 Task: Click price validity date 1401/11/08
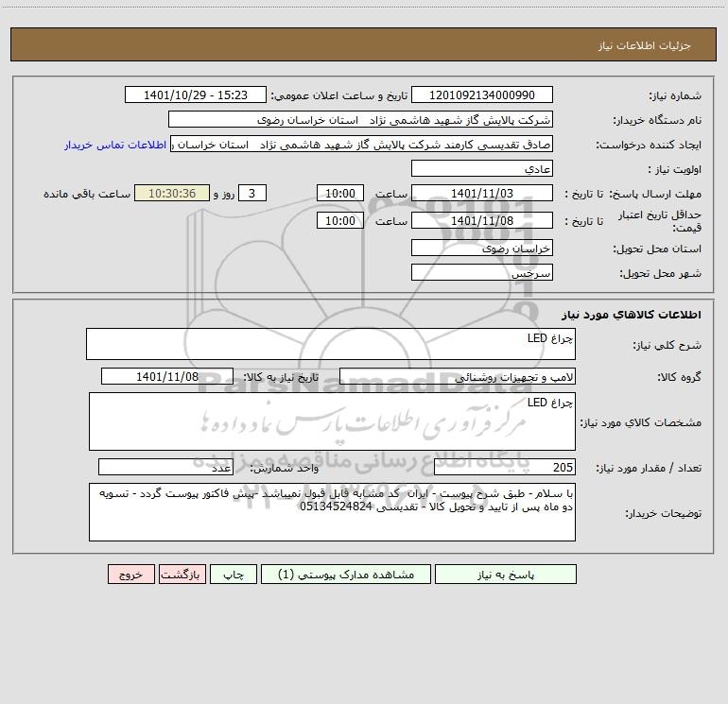point(482,220)
